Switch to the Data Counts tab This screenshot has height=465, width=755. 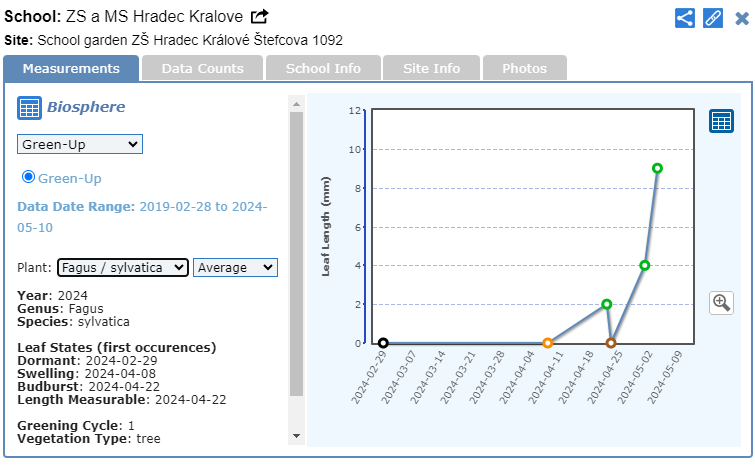click(x=202, y=68)
